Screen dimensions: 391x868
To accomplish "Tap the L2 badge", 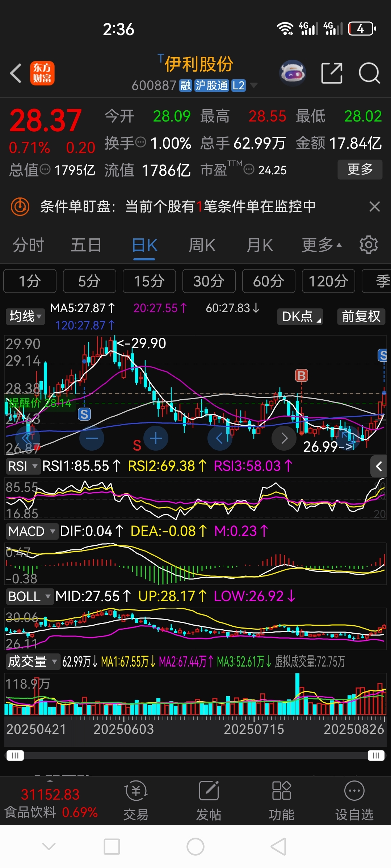I will coord(238,85).
